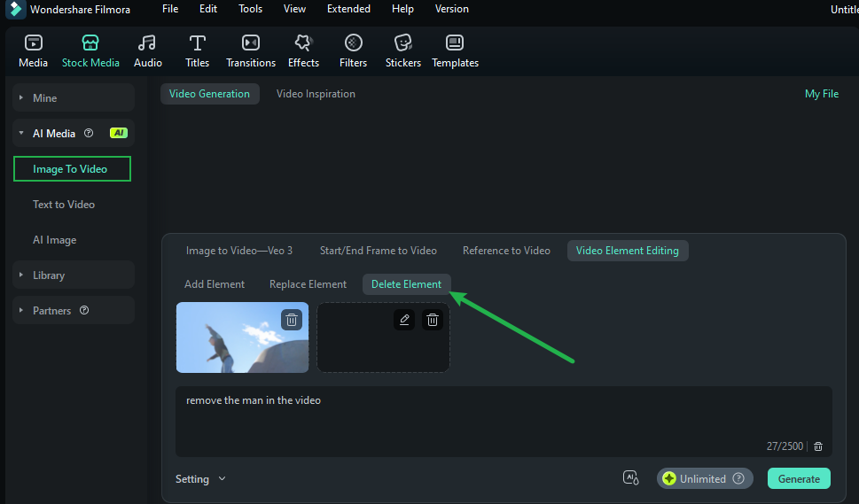Click the help icon beside Partners
The width and height of the screenshot is (859, 504).
(84, 310)
